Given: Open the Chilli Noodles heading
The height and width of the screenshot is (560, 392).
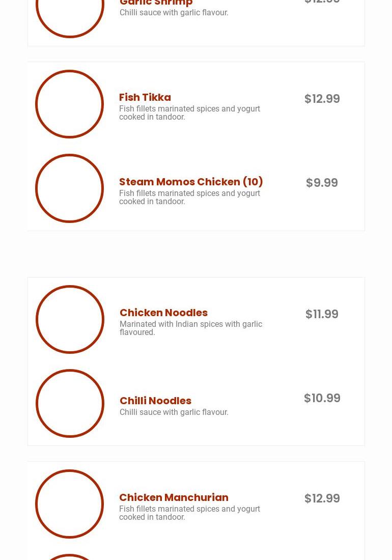Looking at the screenshot, I should point(155,401).
